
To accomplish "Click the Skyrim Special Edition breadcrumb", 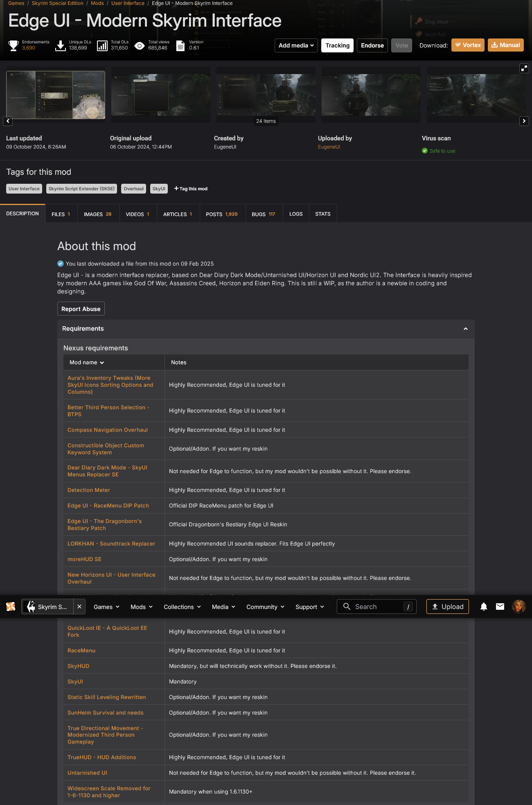I will point(58,3).
